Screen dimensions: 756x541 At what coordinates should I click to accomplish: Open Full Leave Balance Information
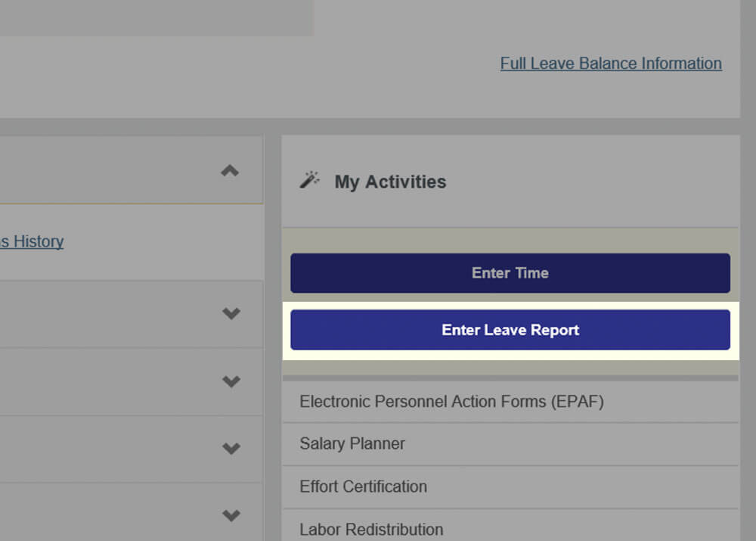[610, 64]
